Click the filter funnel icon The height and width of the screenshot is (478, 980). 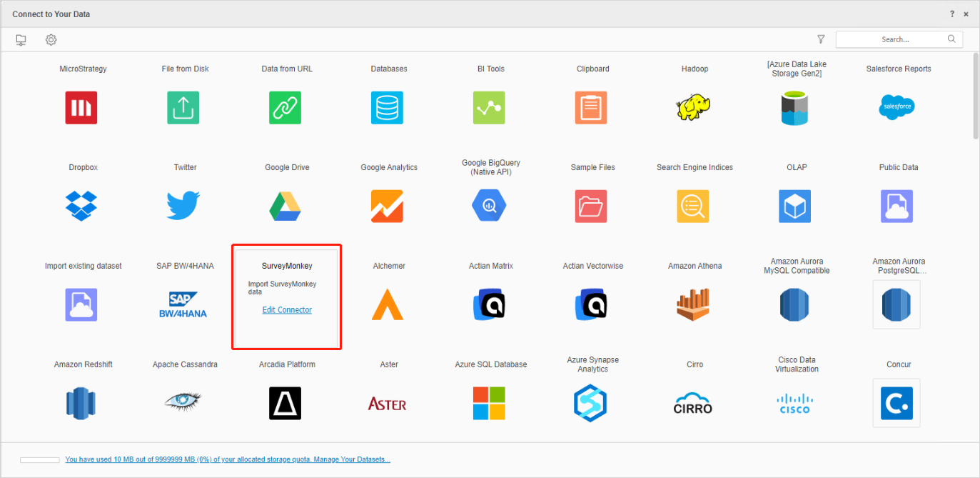[x=821, y=39]
